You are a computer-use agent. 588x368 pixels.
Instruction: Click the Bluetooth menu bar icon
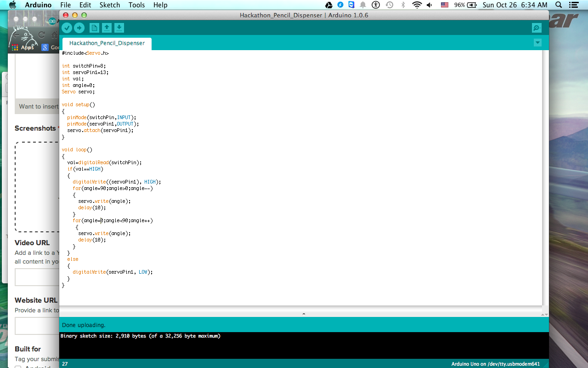point(403,5)
